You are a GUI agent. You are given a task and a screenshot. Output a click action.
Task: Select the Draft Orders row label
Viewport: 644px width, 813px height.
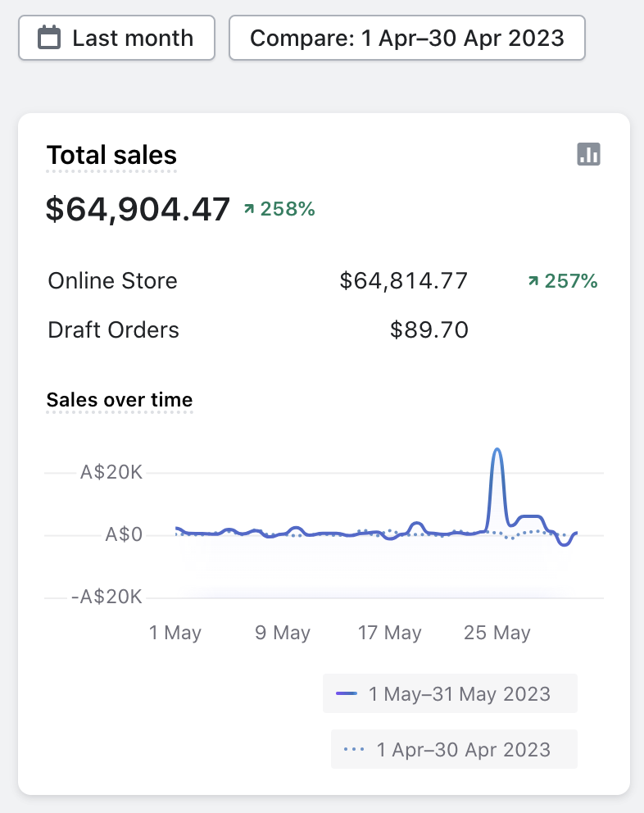tap(114, 330)
